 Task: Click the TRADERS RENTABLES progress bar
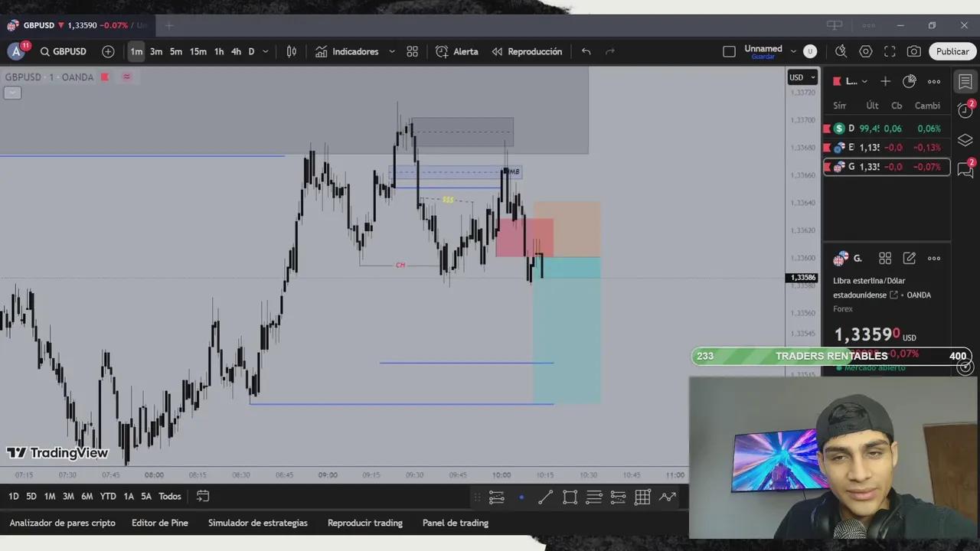point(831,356)
